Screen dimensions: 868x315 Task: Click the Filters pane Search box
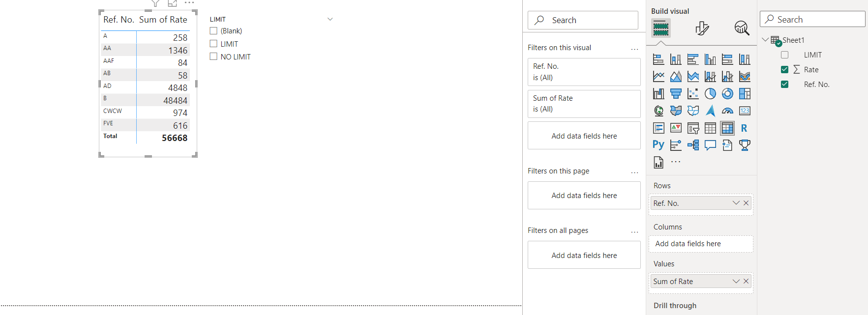[x=583, y=20]
